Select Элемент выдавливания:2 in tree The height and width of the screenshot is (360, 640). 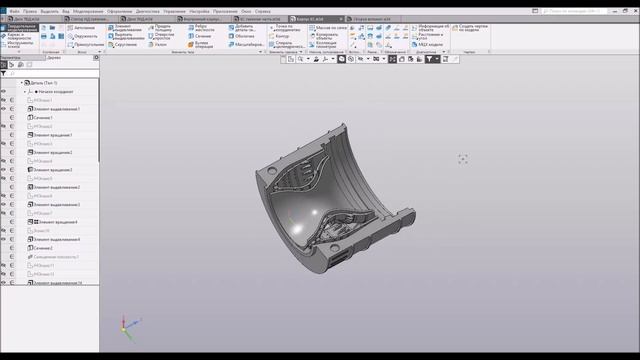(53, 187)
